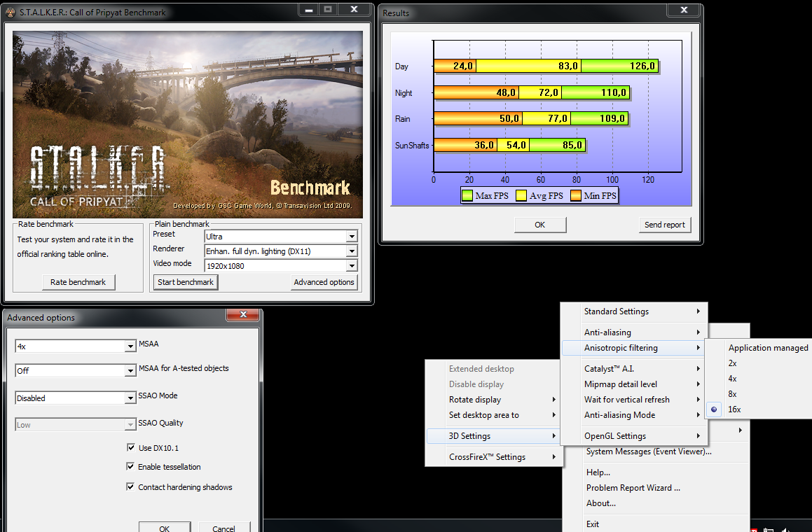Screen dimensions: 812x532
Task: Confirm Advanced options with OK
Action: point(164,528)
